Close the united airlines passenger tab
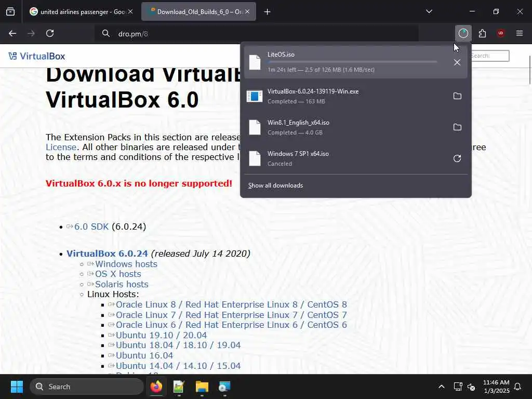Image resolution: width=532 pixels, height=399 pixels. coord(130,12)
